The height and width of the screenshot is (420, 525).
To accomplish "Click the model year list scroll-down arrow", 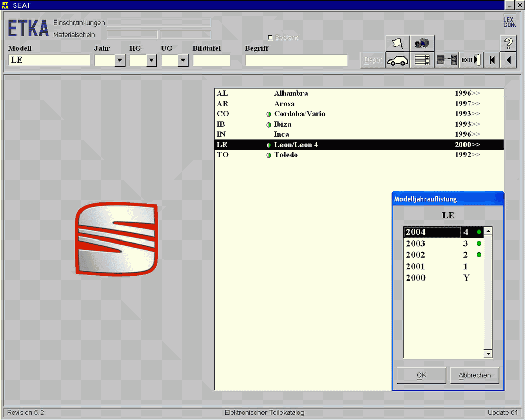I will click(x=488, y=354).
